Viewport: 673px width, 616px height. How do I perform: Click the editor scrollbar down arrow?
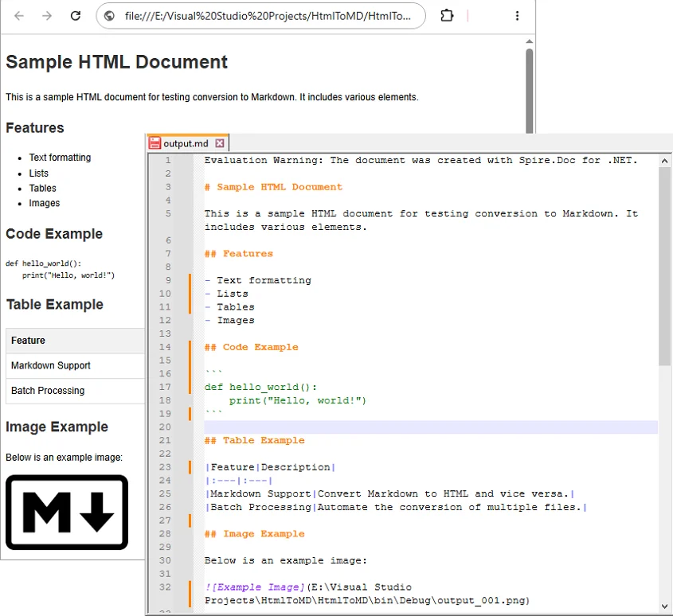[x=664, y=606]
